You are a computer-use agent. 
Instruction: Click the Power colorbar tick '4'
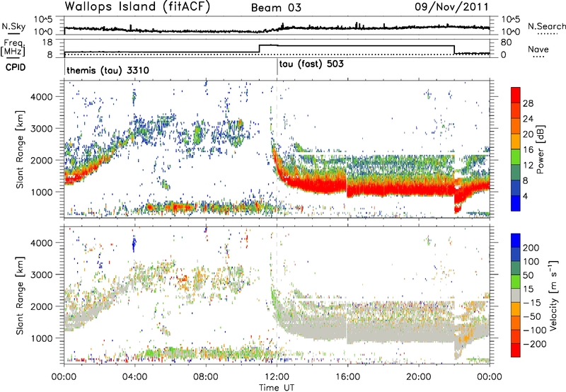click(x=525, y=196)
